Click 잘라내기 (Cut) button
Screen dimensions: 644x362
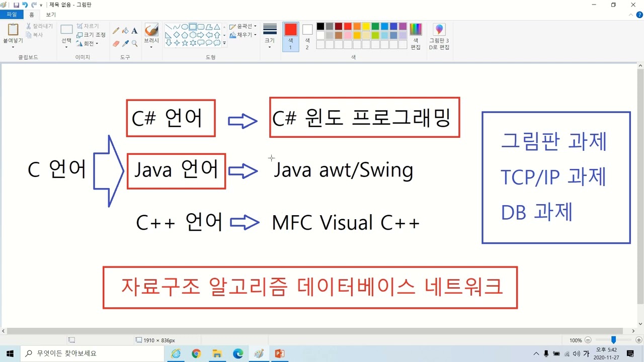coord(39,26)
